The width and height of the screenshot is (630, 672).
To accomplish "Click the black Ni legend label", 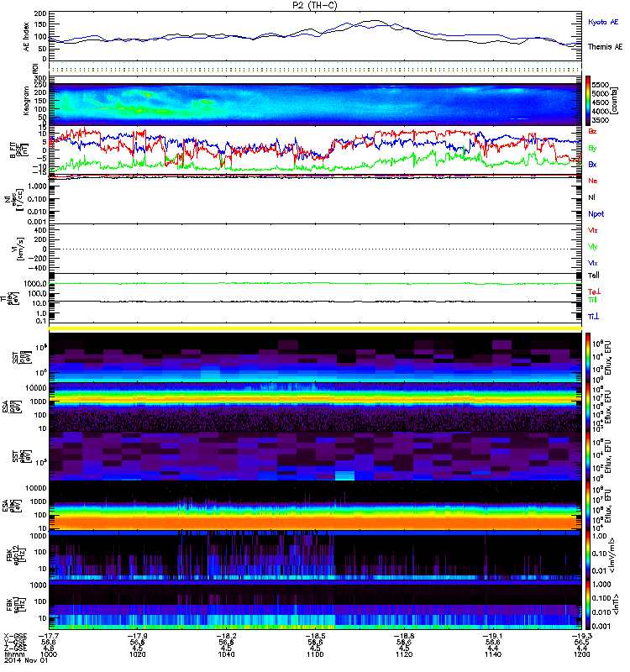I will point(591,197).
